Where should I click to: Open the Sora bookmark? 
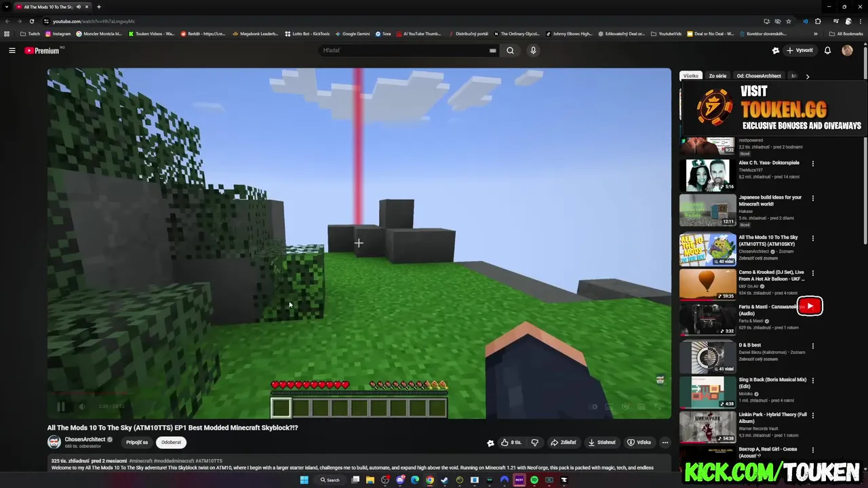click(383, 34)
